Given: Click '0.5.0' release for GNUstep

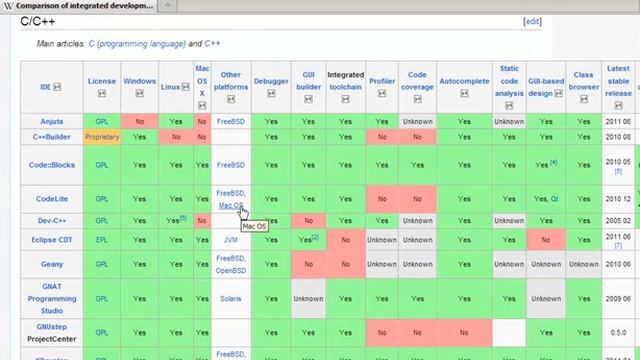Looking at the screenshot, I should (618, 333).
